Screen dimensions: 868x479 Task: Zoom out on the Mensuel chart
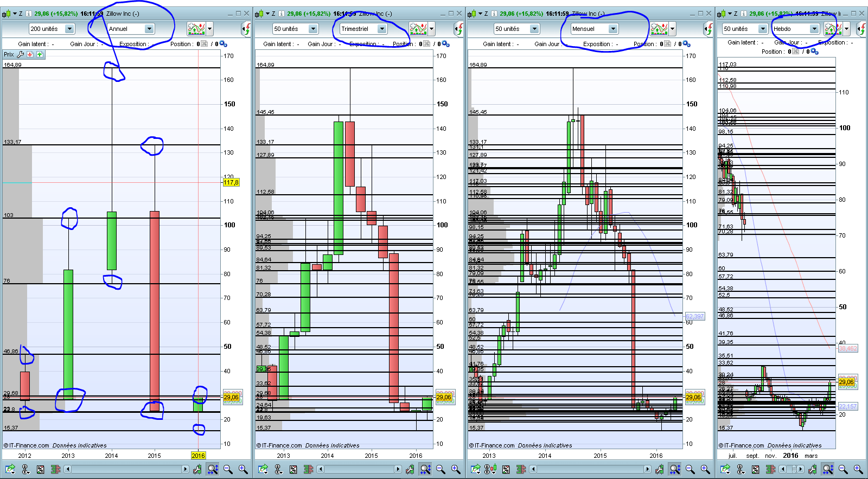(690, 469)
